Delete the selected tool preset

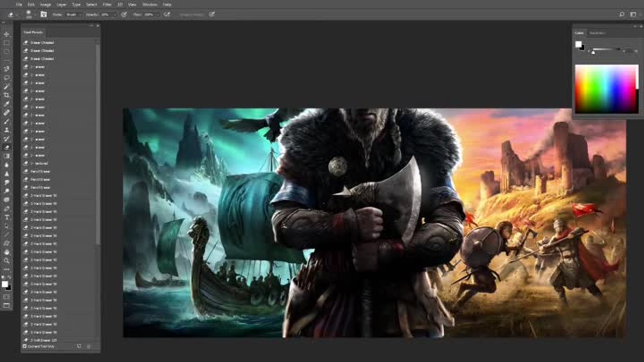point(89,346)
